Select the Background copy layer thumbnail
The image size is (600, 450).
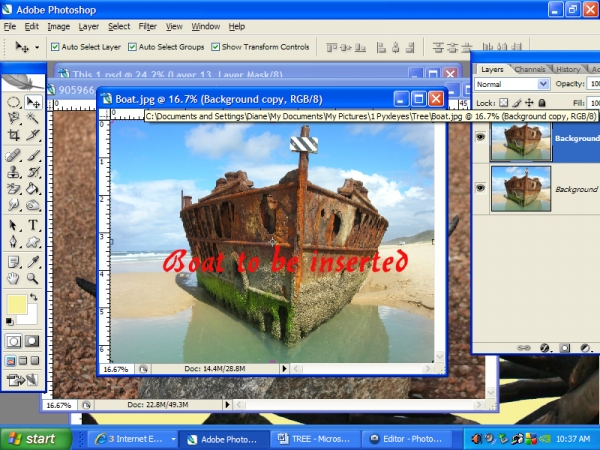(521, 141)
